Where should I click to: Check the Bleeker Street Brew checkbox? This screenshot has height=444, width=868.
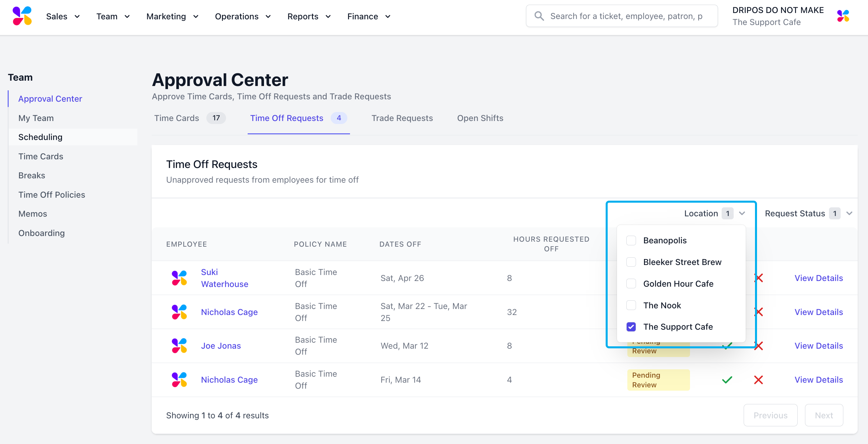[x=631, y=262]
